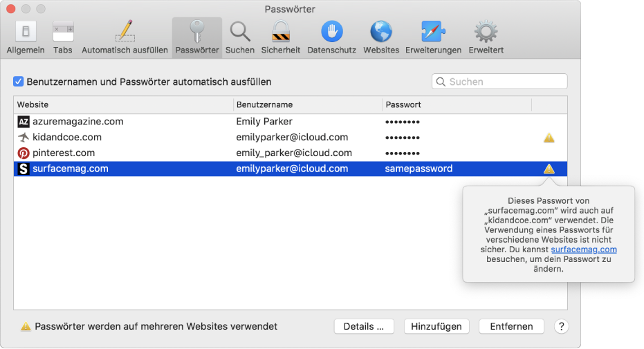Viewport: 644px width, 349px height.
Task: Open the Erweitert gear pane
Action: coord(486,38)
